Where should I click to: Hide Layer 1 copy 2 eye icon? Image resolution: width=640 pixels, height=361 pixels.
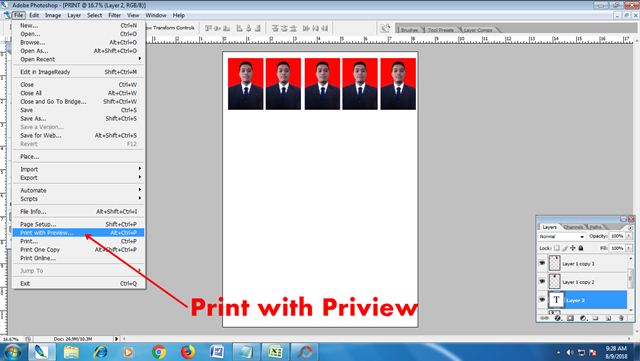[x=542, y=281]
